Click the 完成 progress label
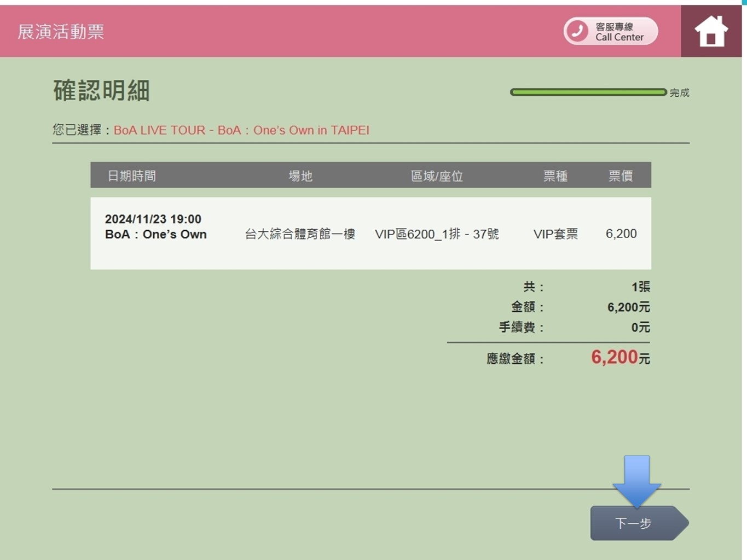This screenshot has width=747, height=560. point(680,93)
